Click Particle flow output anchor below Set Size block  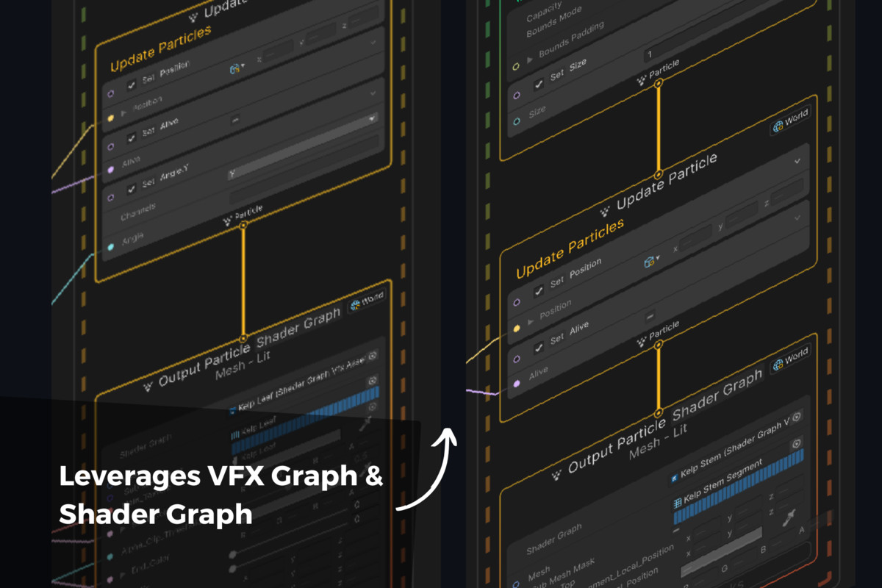(659, 83)
